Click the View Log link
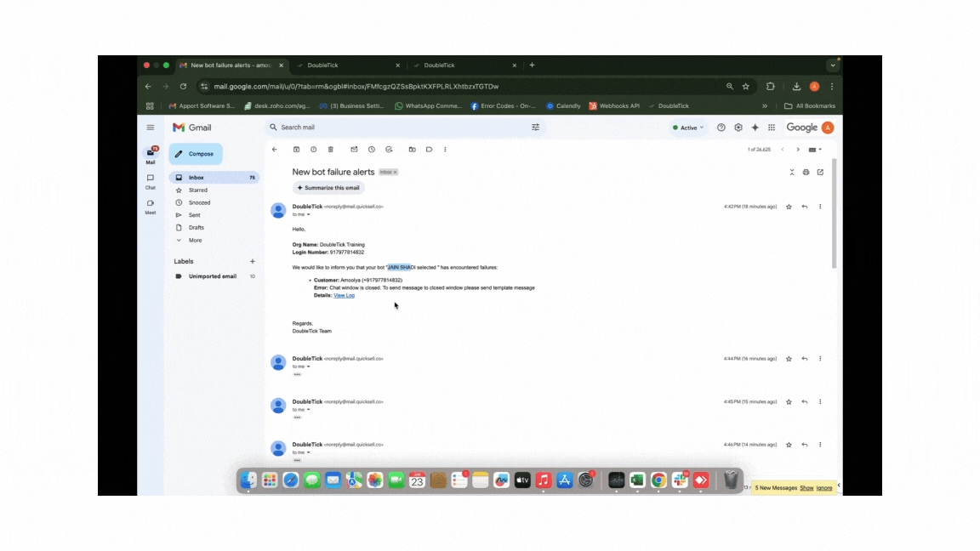The image size is (980, 551). (344, 295)
